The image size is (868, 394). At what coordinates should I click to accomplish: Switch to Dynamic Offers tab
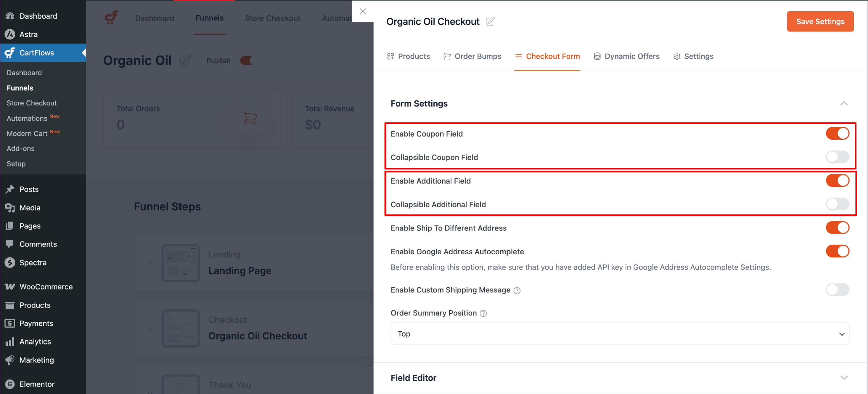[x=627, y=56]
